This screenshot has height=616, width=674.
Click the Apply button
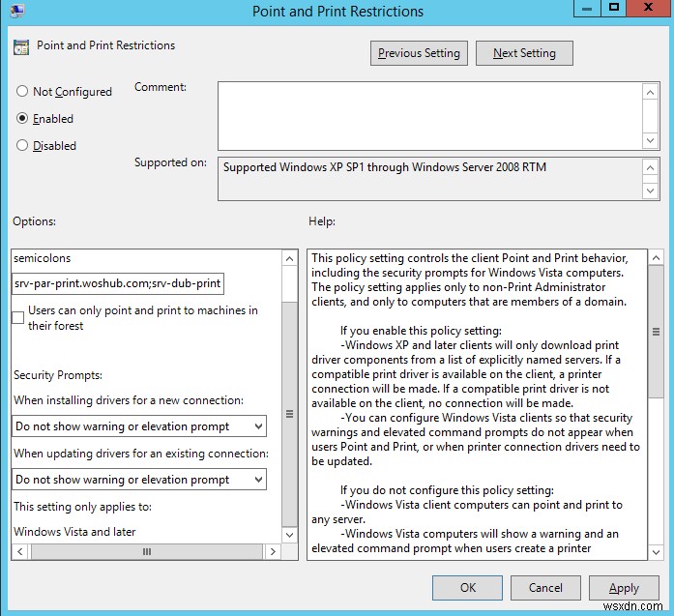pos(624,588)
